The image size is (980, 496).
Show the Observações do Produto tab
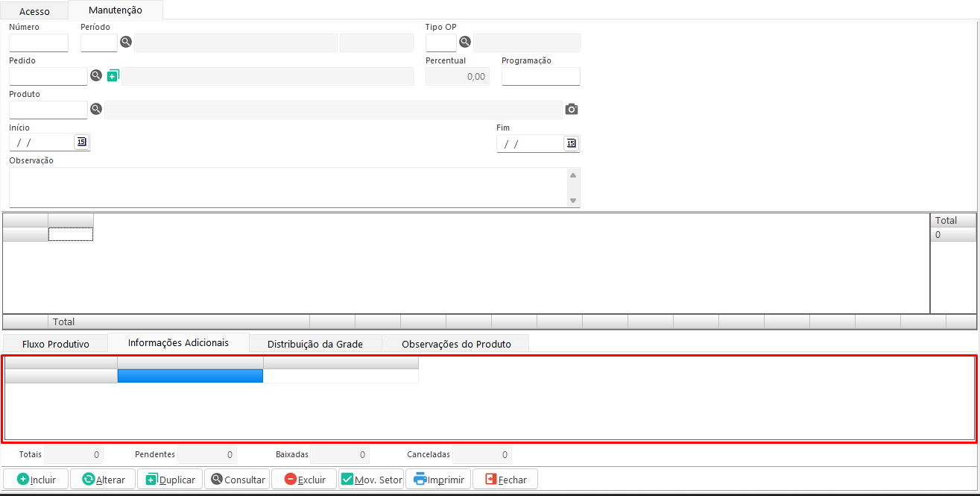pos(456,344)
